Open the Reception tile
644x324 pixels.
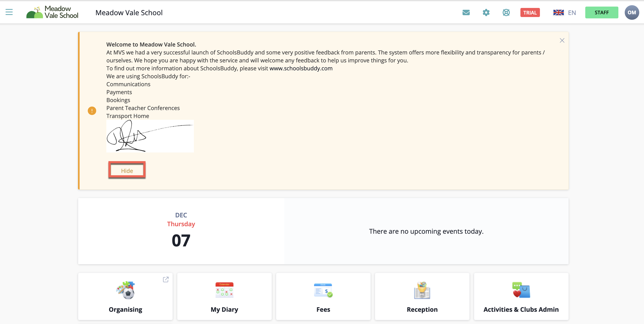coord(422,296)
